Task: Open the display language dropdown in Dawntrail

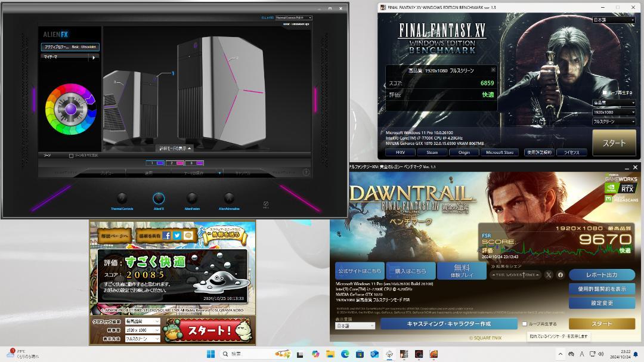Action: tap(355, 326)
